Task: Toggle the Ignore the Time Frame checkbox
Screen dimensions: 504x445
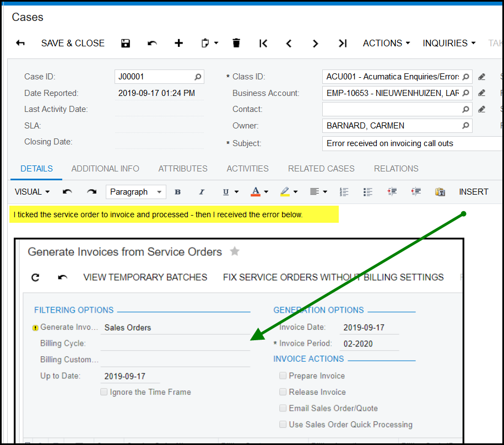Action: [x=104, y=392]
